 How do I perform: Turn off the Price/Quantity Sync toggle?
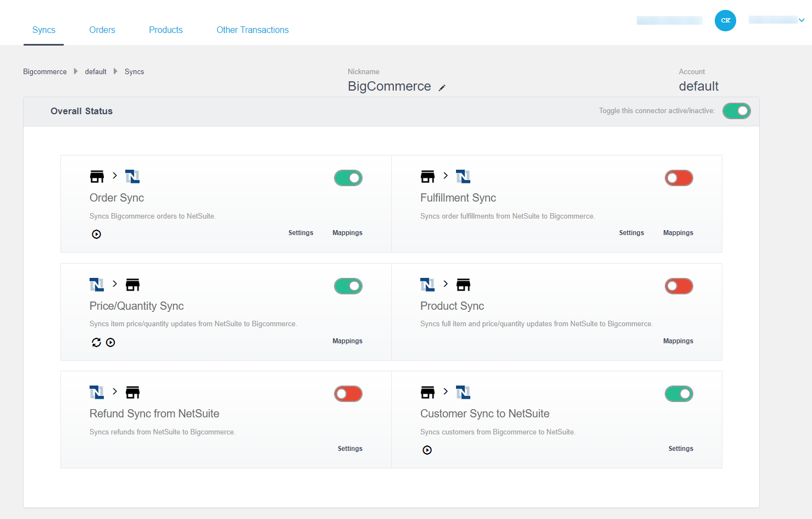coord(348,286)
